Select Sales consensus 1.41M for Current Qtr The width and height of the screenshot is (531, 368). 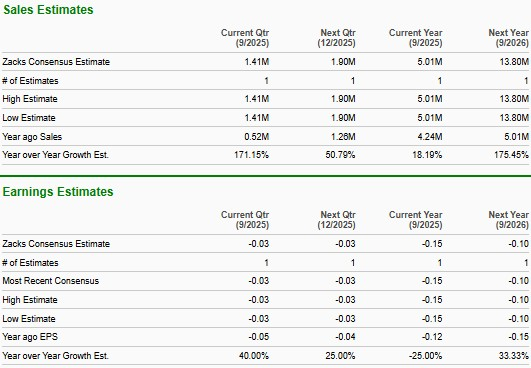[x=257, y=62]
